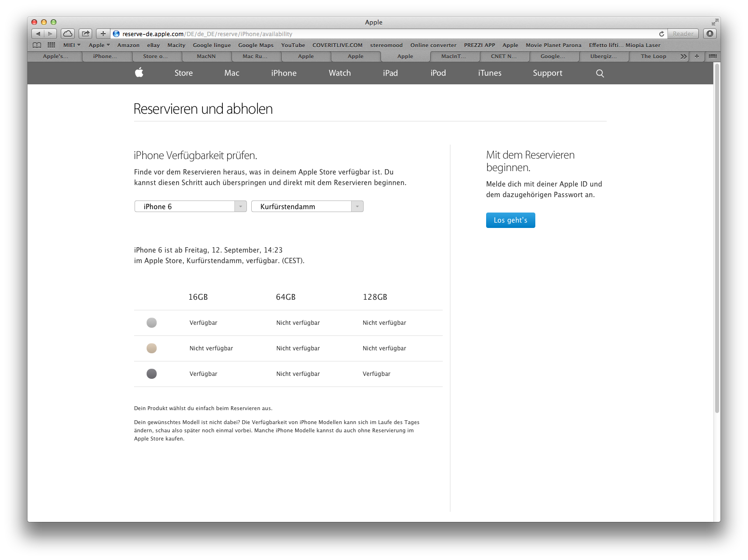
Task: Open iTunes in Apple navigation bar
Action: (490, 73)
